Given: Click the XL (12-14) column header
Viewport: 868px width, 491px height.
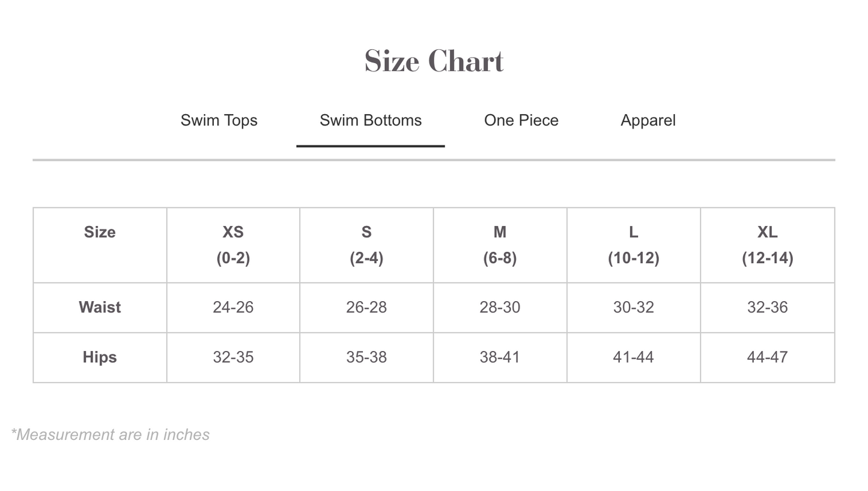Looking at the screenshot, I should pos(767,245).
